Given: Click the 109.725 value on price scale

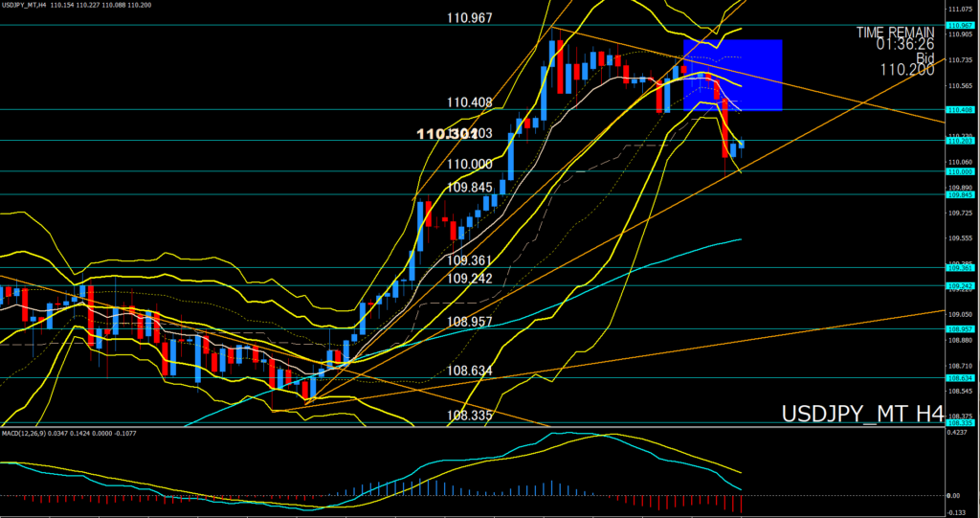Looking at the screenshot, I should [959, 213].
